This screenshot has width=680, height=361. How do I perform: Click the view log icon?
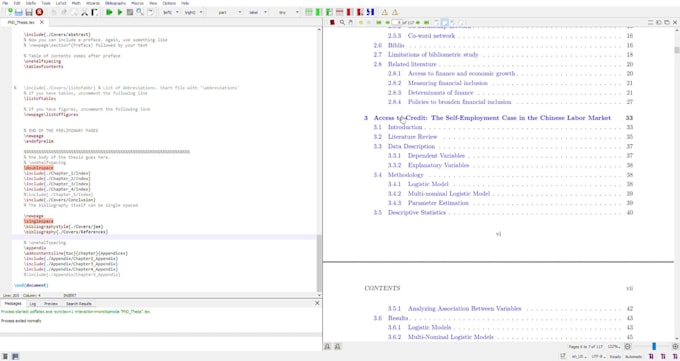point(150,12)
